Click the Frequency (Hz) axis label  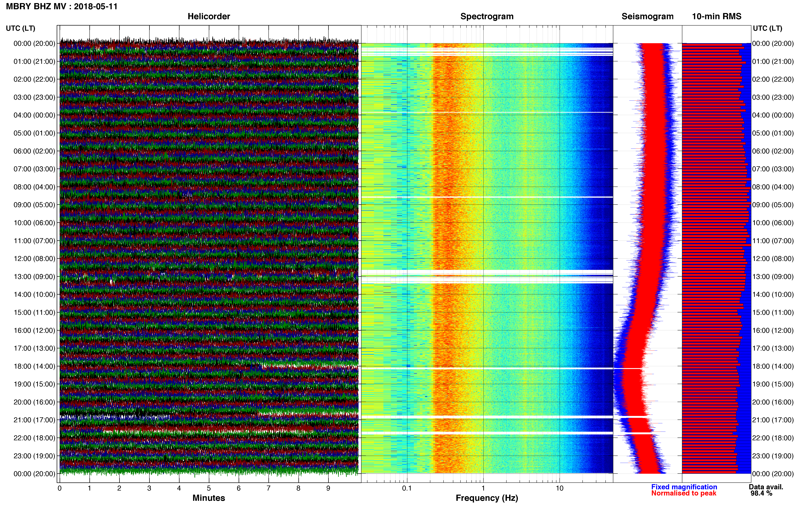pos(487,498)
